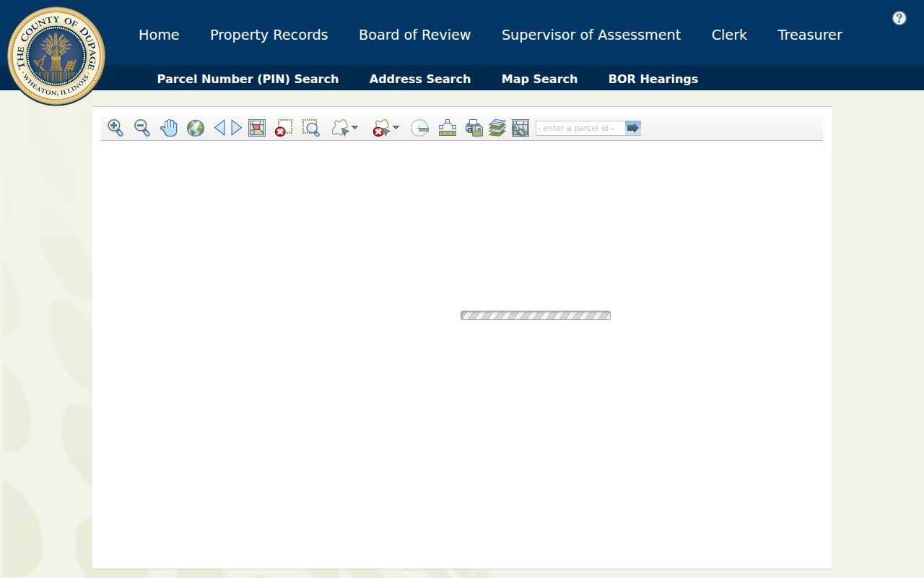
Task: Go to next map extent arrow
Action: coord(237,128)
